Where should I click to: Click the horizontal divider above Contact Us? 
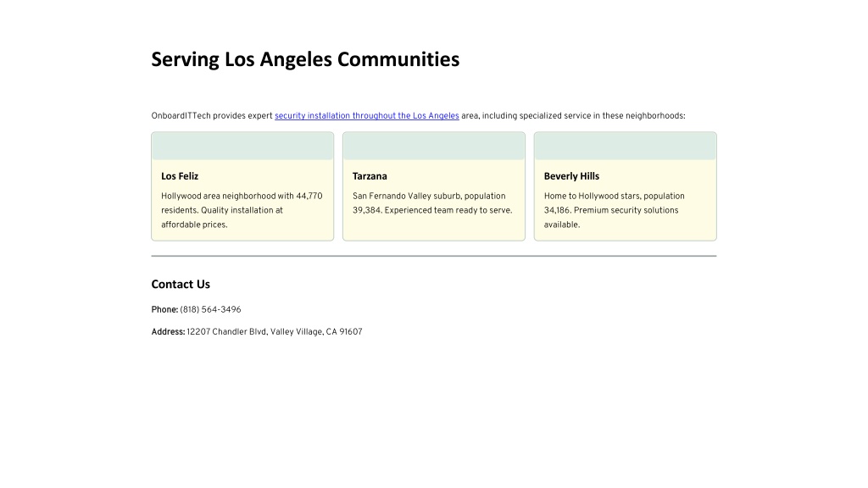(x=434, y=256)
